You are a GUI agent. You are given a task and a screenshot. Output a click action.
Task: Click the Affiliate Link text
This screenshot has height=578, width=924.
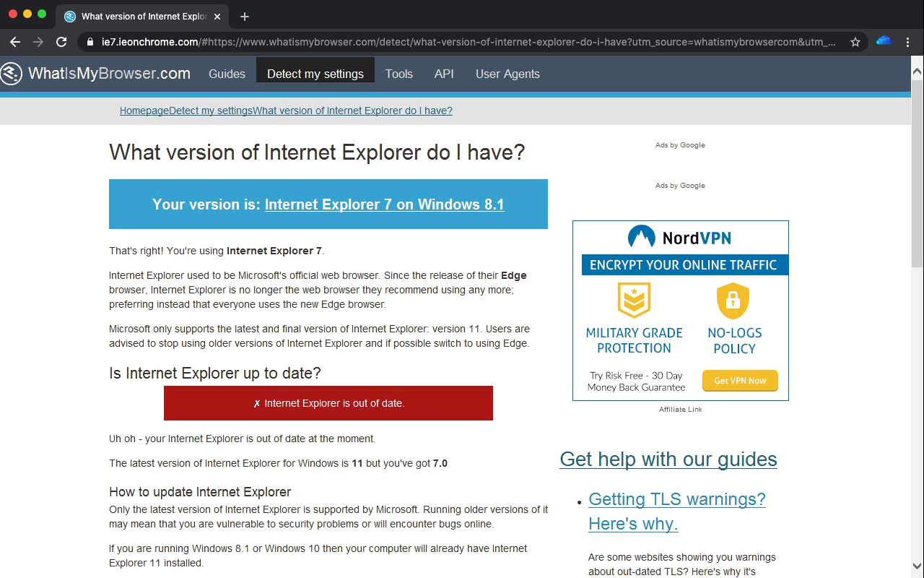[x=680, y=410]
